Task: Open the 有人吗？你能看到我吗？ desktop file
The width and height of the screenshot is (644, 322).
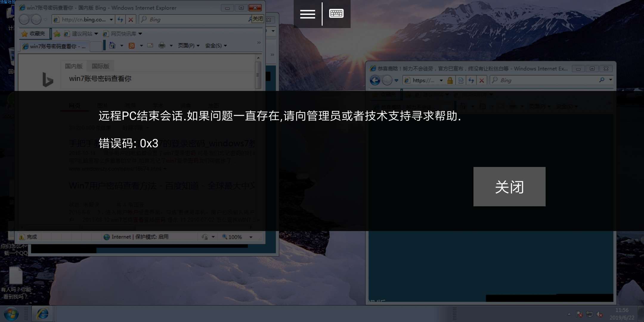Action: pyautogui.click(x=16, y=283)
